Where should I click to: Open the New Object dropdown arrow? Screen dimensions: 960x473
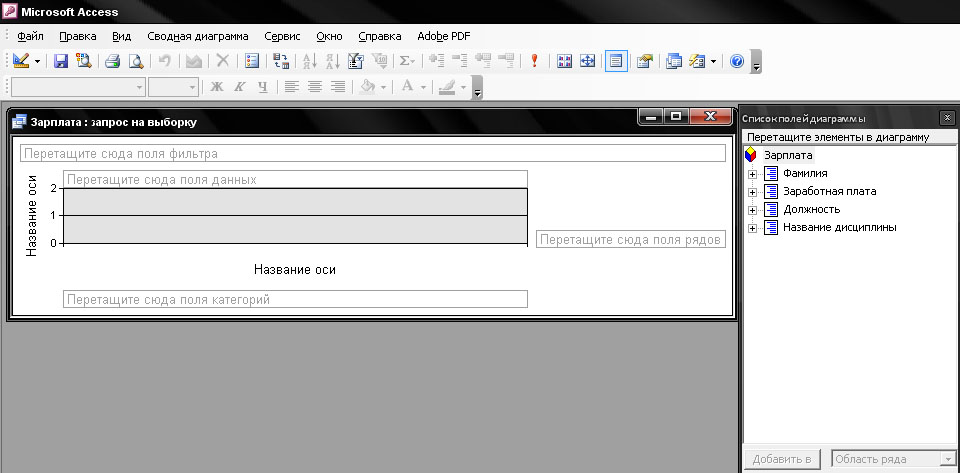(x=713, y=61)
